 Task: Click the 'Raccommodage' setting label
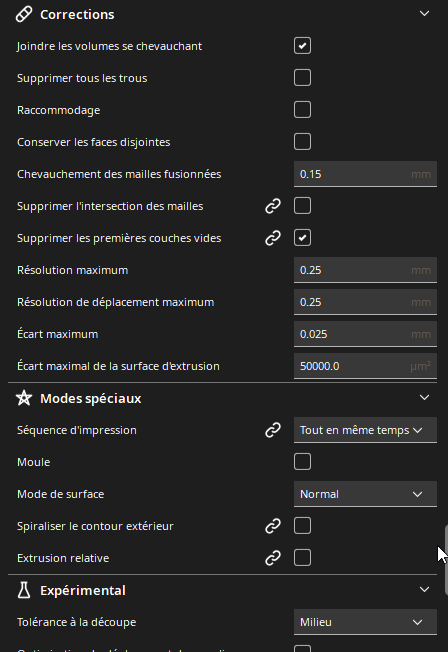tap(59, 110)
